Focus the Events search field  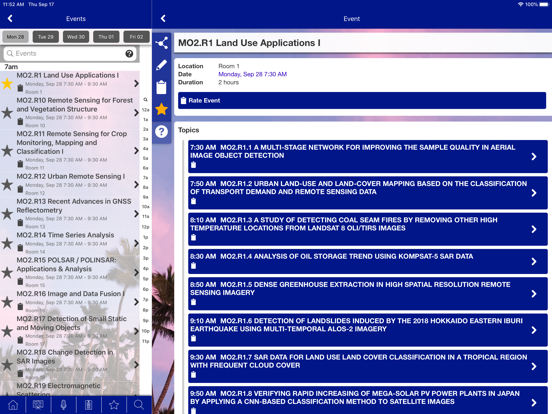tap(70, 54)
